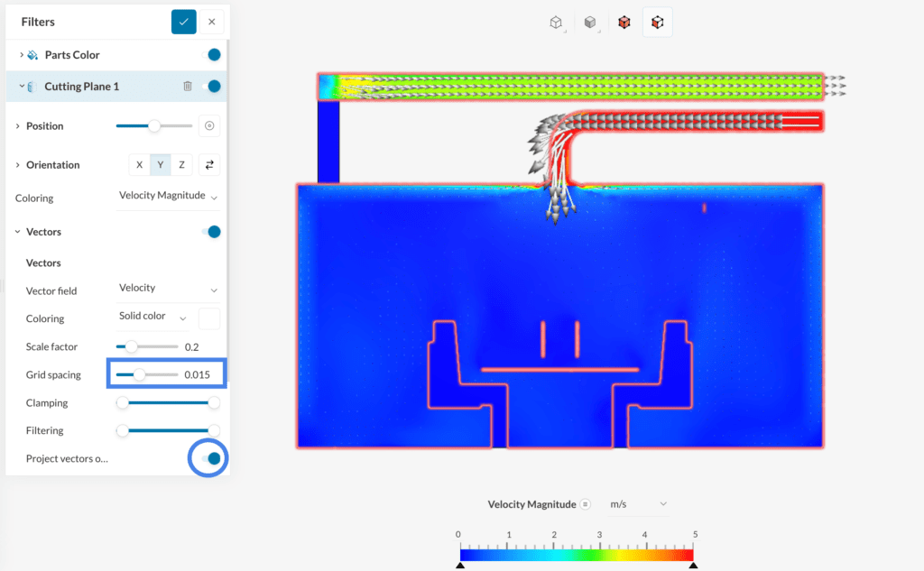The width and height of the screenshot is (924, 571).
Task: Disable Project vectors onto plane toggle
Action: 214,458
